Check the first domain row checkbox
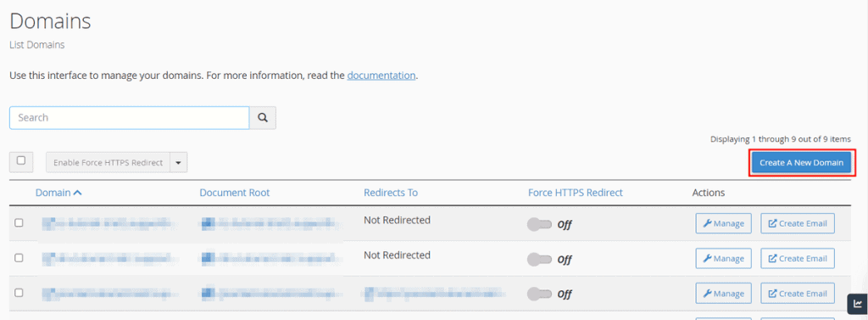The image size is (868, 320). 19,223
